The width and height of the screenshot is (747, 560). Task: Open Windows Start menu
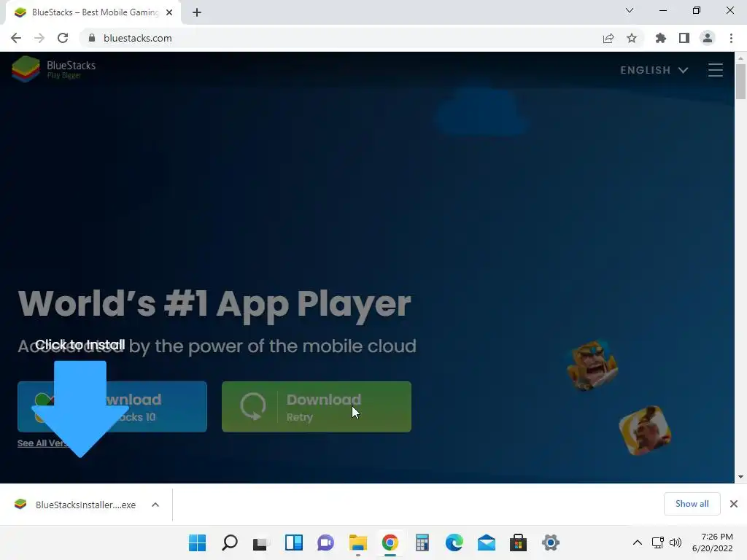pos(197,542)
